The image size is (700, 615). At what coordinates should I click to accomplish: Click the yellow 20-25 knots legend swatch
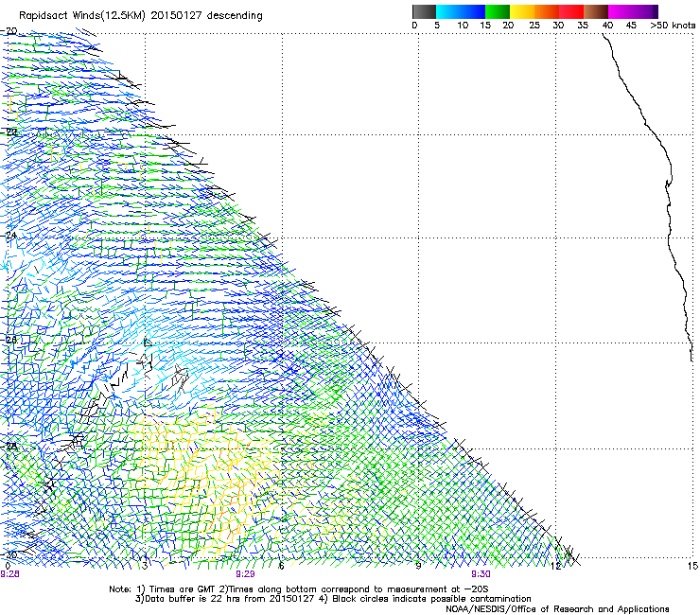(x=522, y=11)
